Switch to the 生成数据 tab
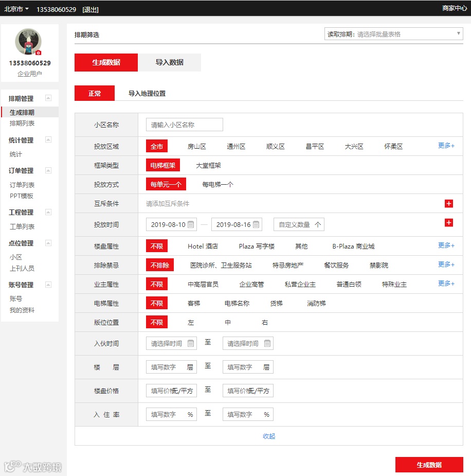 [106, 63]
